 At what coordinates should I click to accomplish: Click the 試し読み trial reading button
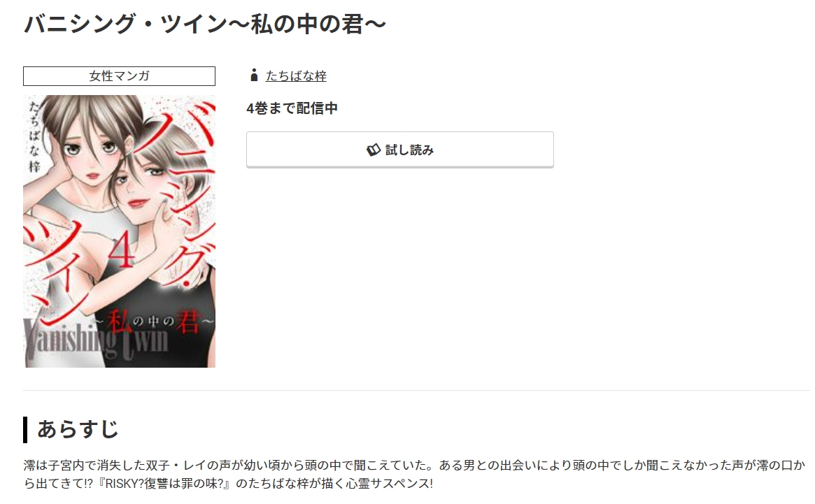(x=399, y=150)
